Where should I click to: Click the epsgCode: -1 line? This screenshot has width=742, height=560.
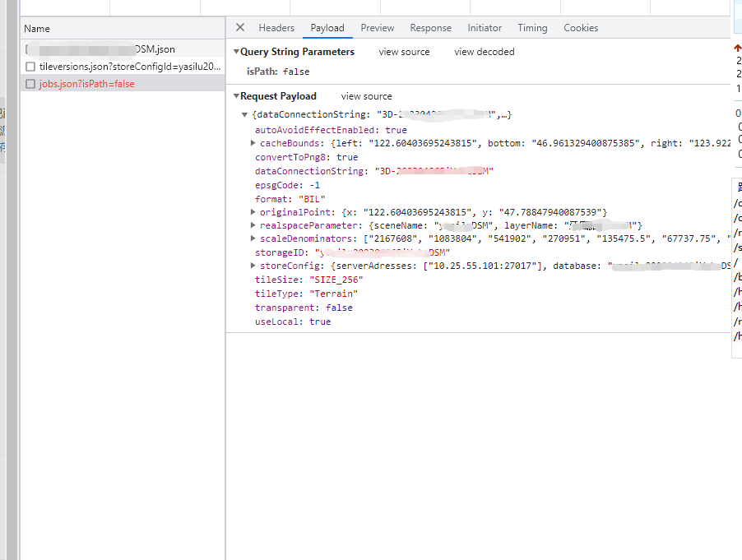(287, 185)
